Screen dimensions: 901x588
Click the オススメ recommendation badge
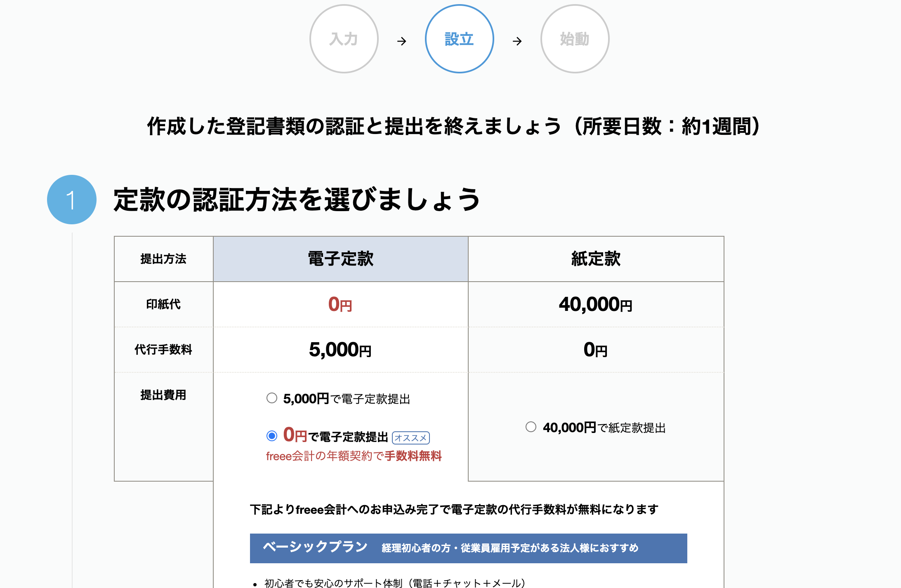click(x=410, y=437)
